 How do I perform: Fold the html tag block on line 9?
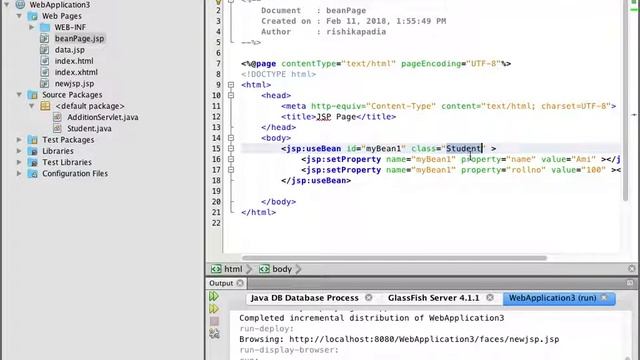(231, 85)
